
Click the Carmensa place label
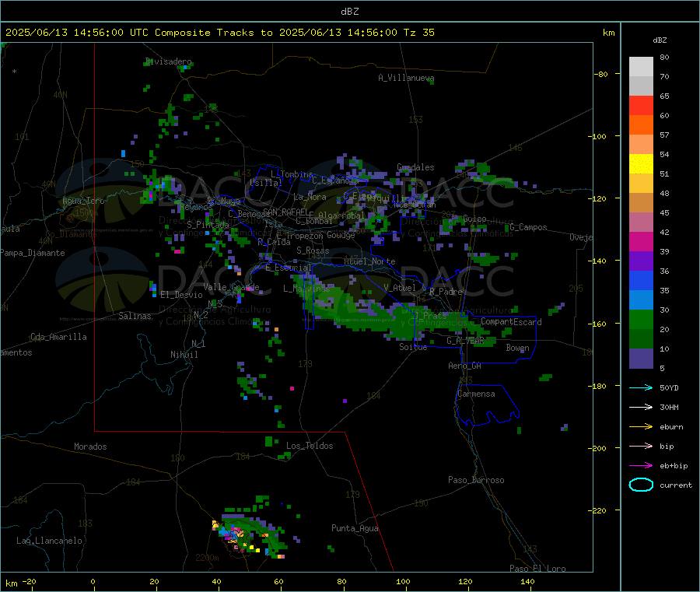(x=476, y=394)
